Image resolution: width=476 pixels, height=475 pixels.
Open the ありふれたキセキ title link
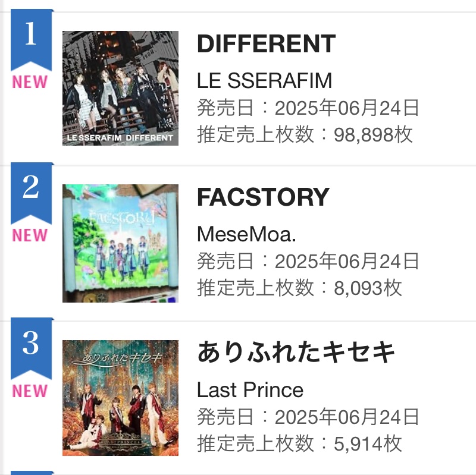[x=296, y=352]
